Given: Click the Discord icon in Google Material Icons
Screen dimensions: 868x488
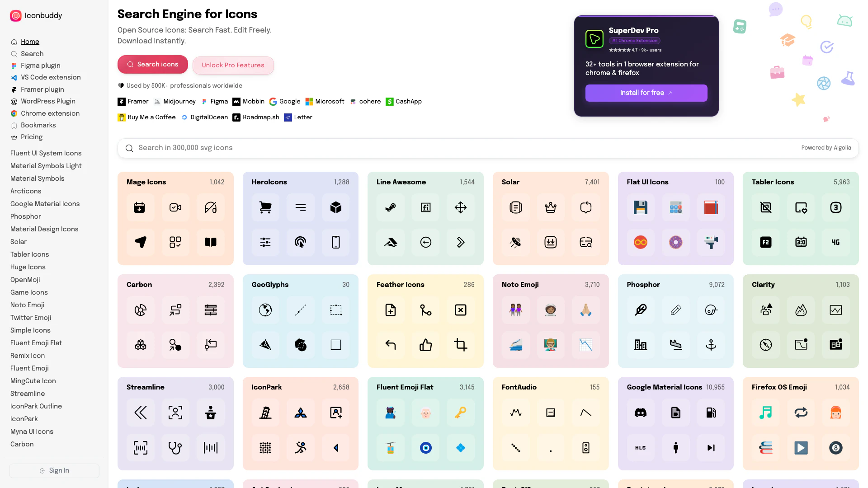Looking at the screenshot, I should (640, 413).
